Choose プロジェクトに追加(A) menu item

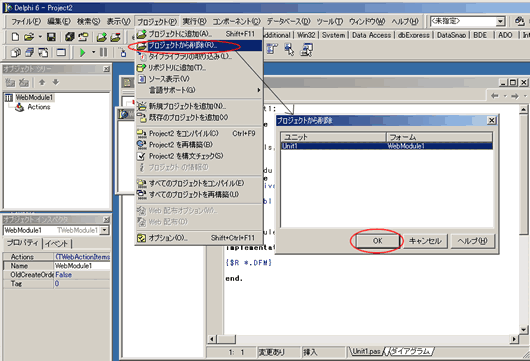199,34
